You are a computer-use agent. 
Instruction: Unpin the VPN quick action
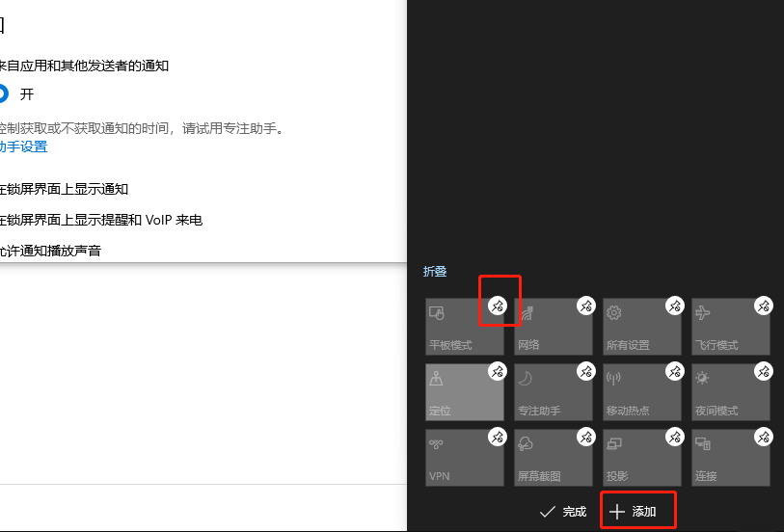tap(498, 438)
